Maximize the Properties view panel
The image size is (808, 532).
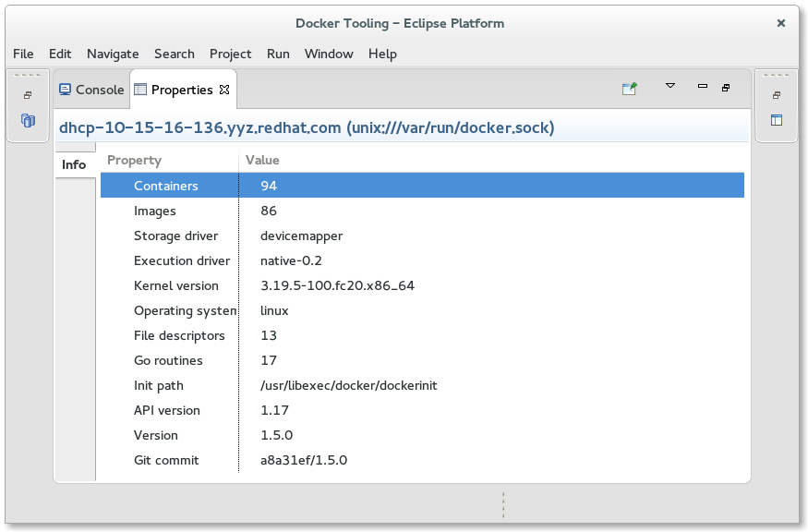[726, 88]
